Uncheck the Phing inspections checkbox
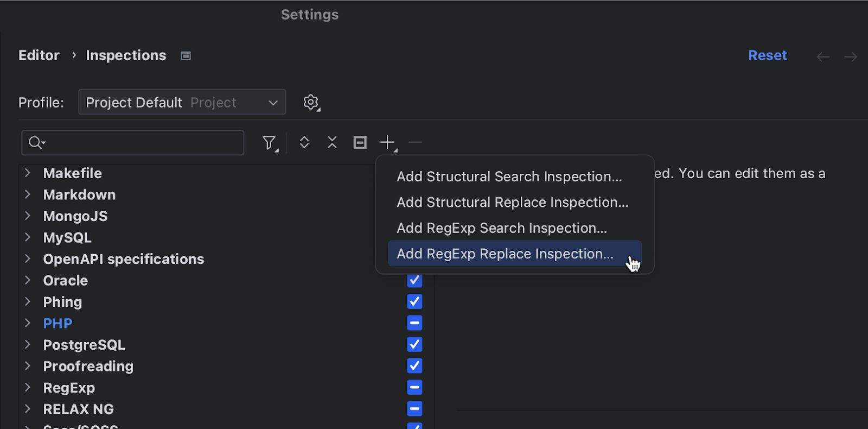The height and width of the screenshot is (429, 868). 414,301
